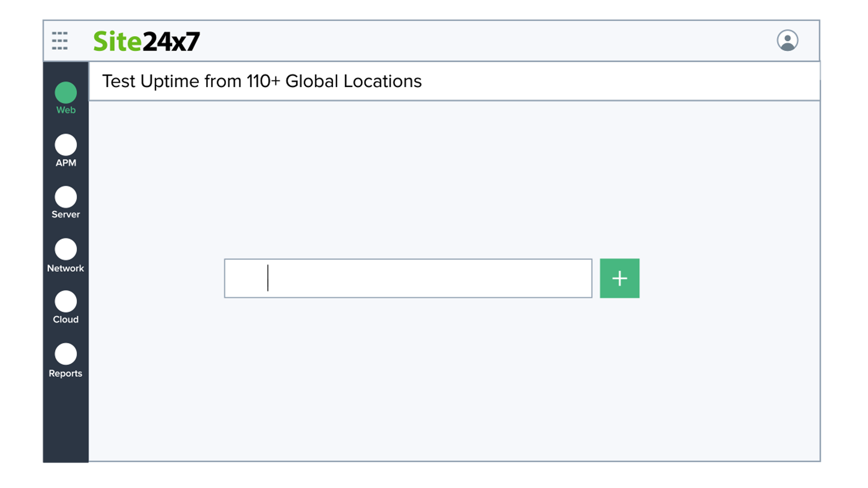Click the "Test Uptime from 110+ Global Locations" heading
This screenshot has width=868, height=488.
(262, 81)
